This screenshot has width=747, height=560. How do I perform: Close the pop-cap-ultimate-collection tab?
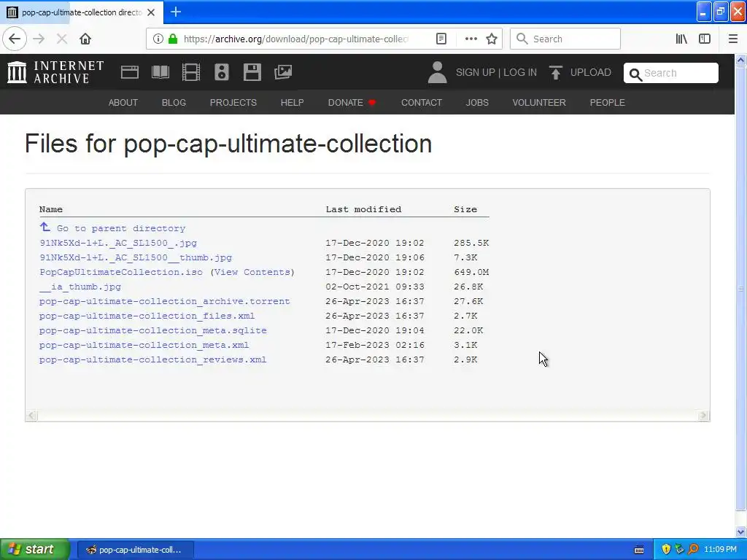tap(151, 12)
